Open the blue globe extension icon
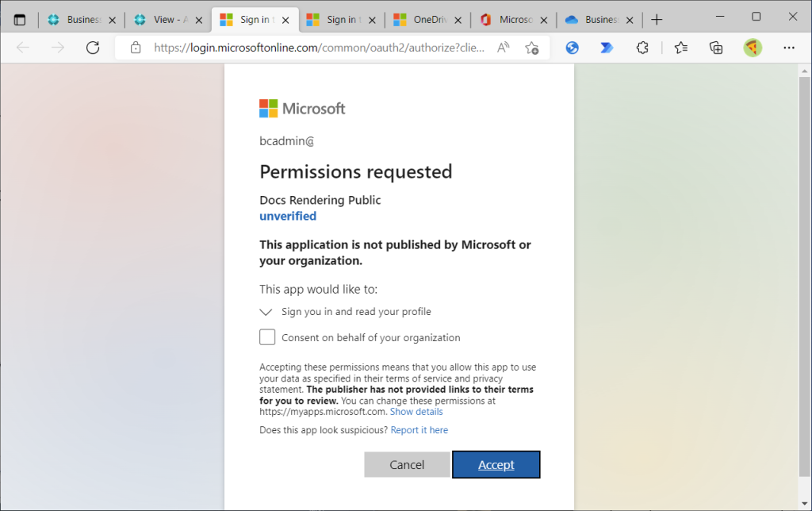Viewport: 812px width, 511px height. click(573, 48)
